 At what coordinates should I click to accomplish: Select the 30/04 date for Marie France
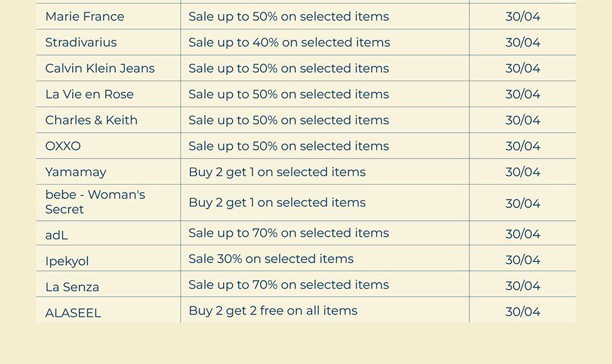click(x=523, y=17)
